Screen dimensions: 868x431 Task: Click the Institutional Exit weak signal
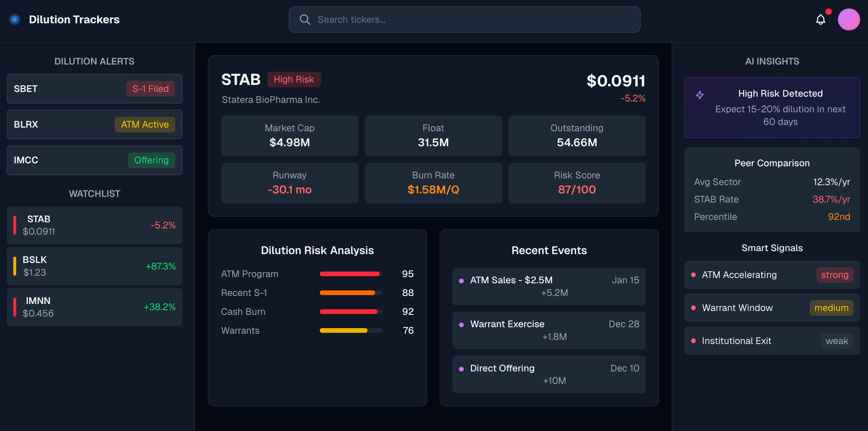coord(772,341)
